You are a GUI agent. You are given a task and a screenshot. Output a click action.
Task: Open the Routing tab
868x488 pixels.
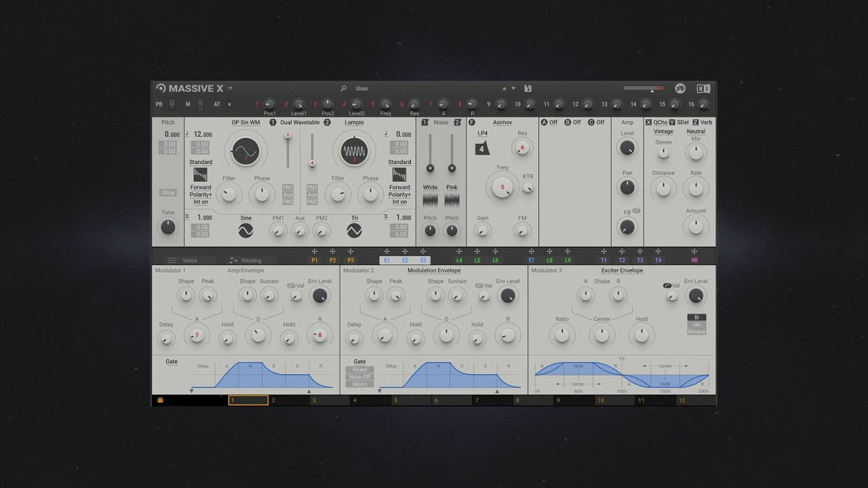click(x=251, y=260)
